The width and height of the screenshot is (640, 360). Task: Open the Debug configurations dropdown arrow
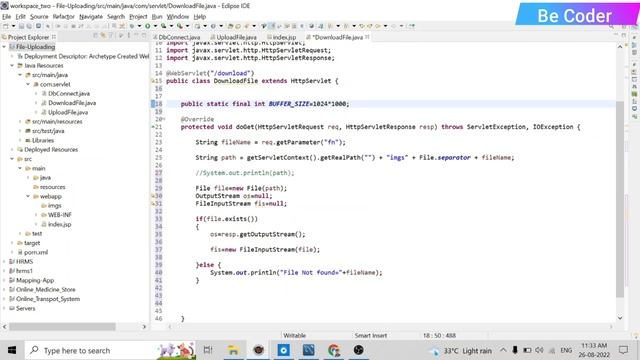point(139,26)
